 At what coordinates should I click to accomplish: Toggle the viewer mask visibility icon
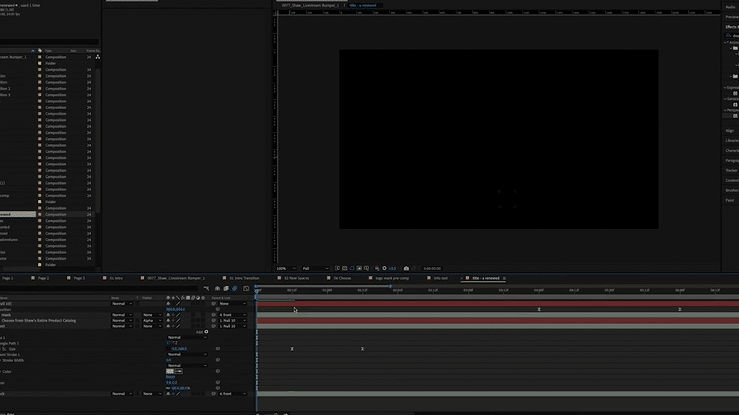pos(352,269)
